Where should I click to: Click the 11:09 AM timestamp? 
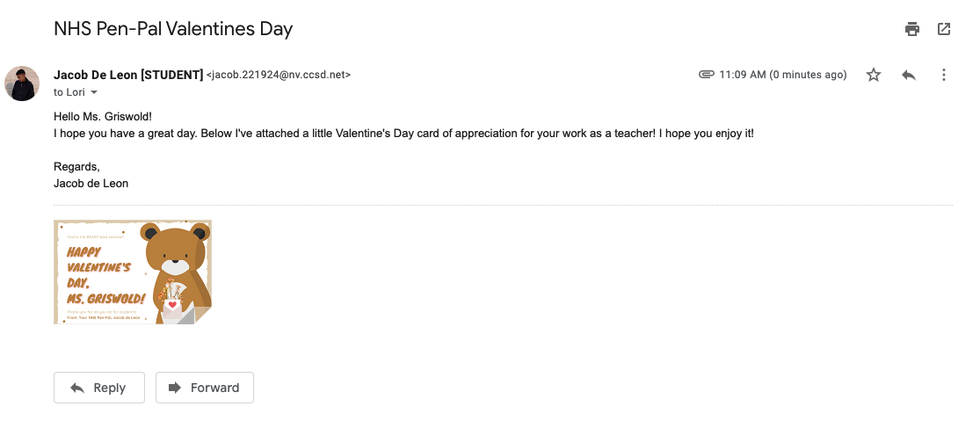(782, 75)
